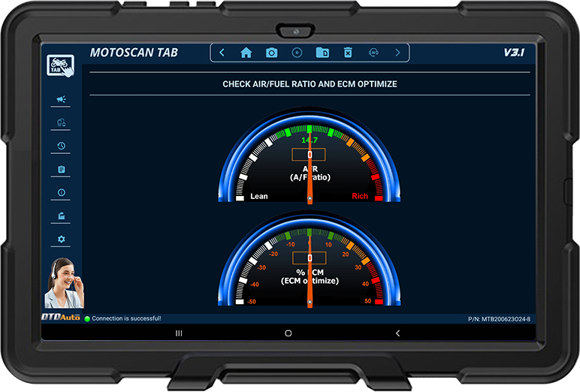Open the info sidebar icon
This screenshot has width=580, height=392.
click(x=62, y=193)
